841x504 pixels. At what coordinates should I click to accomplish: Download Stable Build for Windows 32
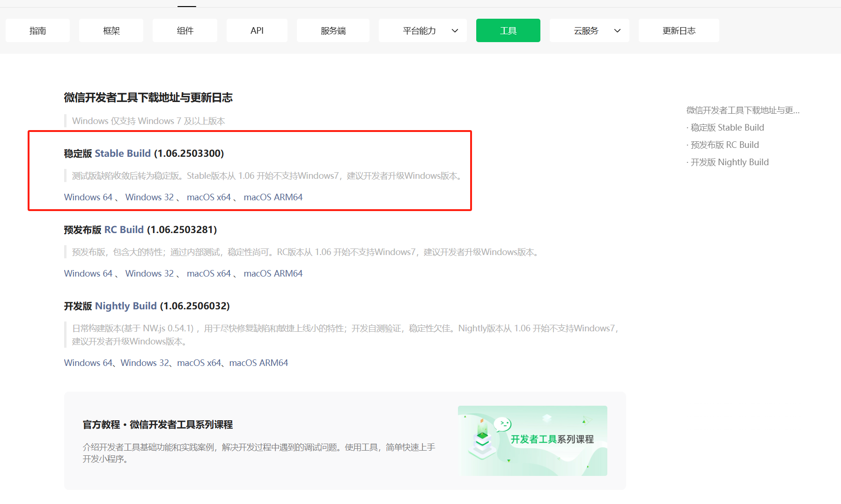[149, 197]
